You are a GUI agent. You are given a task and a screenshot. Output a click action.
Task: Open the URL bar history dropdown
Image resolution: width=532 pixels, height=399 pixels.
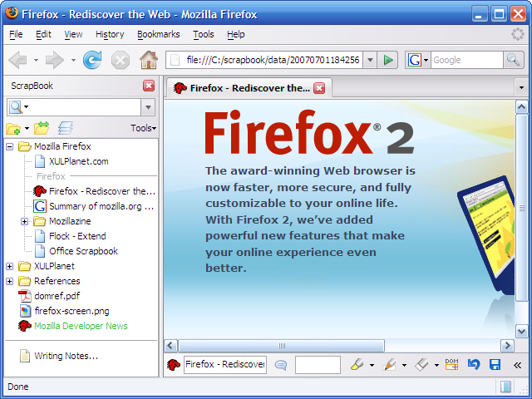(x=370, y=60)
